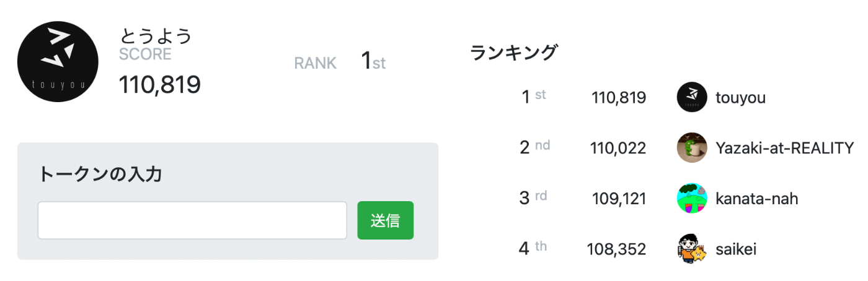The width and height of the screenshot is (868, 281).
Task: Click the トークンの入力 label
Action: click(100, 174)
